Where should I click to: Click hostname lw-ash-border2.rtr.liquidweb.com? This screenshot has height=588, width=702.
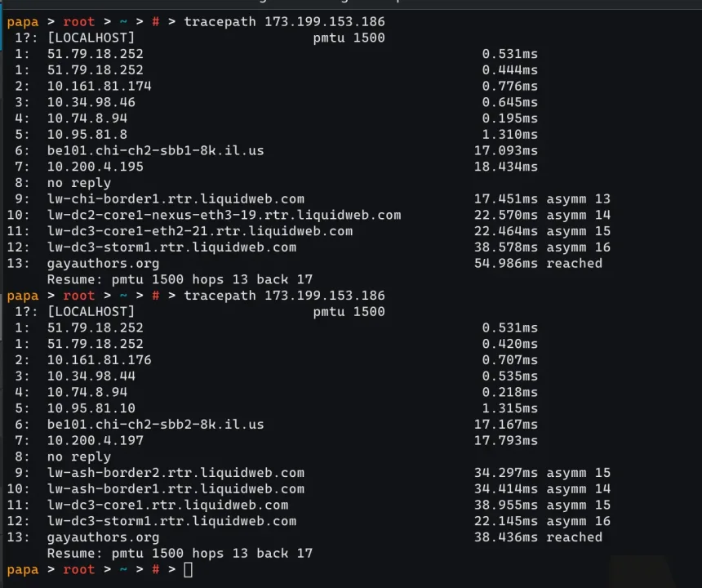tap(175, 473)
